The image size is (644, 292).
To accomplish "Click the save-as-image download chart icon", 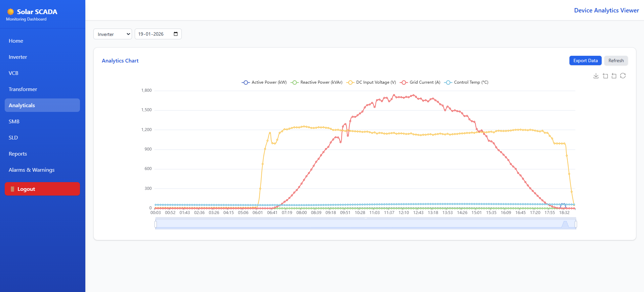I will 596,76.
